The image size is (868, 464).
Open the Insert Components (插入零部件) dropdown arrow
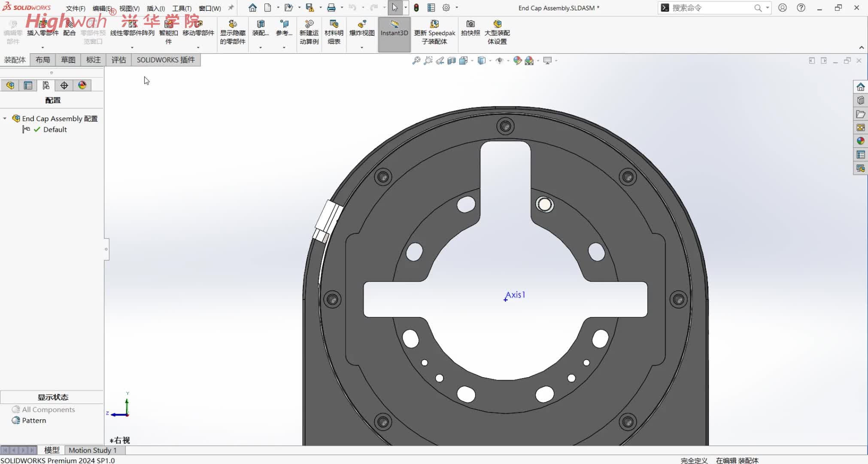click(x=42, y=47)
